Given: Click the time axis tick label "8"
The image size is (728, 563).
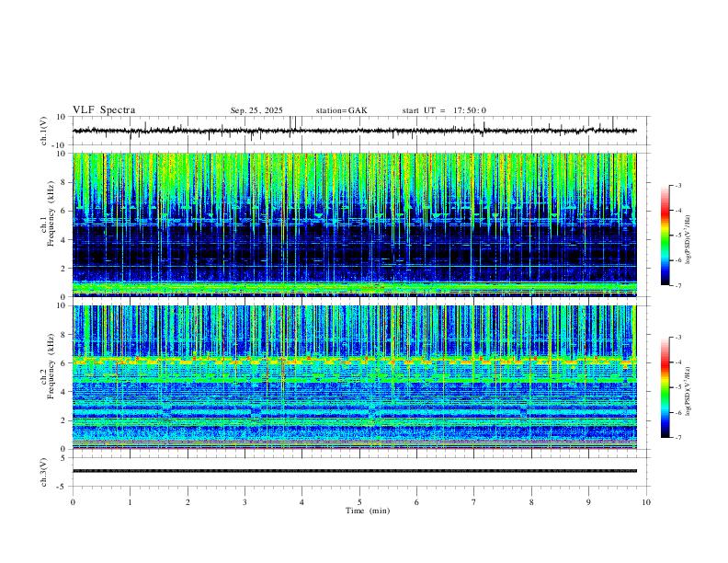Looking at the screenshot, I should point(531,502).
